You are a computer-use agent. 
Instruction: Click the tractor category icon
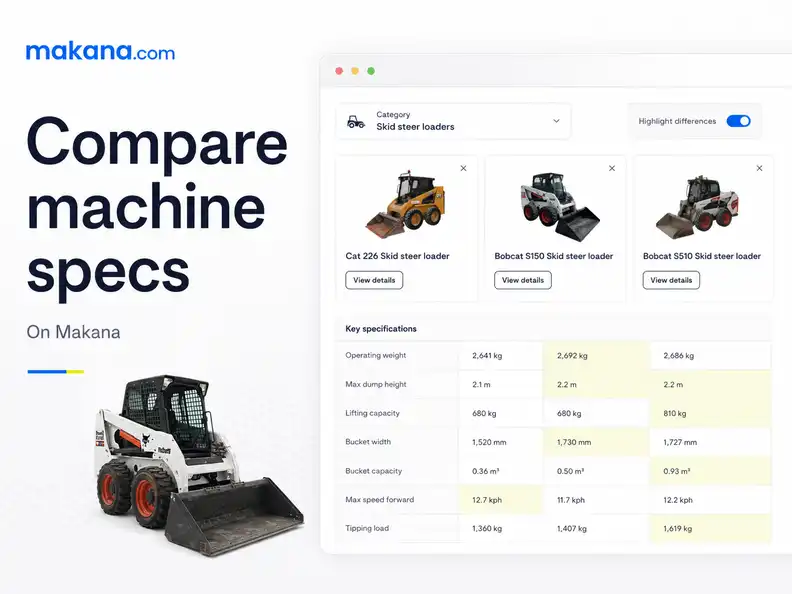coord(356,122)
